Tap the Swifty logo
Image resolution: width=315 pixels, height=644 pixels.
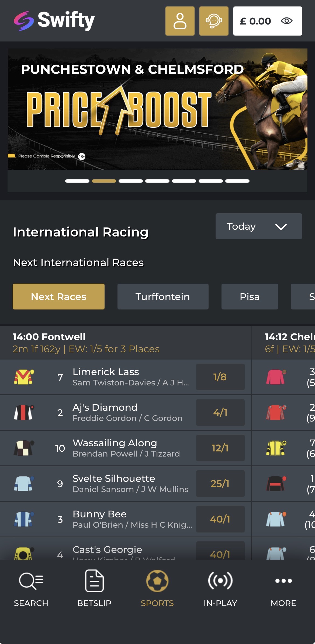click(54, 21)
